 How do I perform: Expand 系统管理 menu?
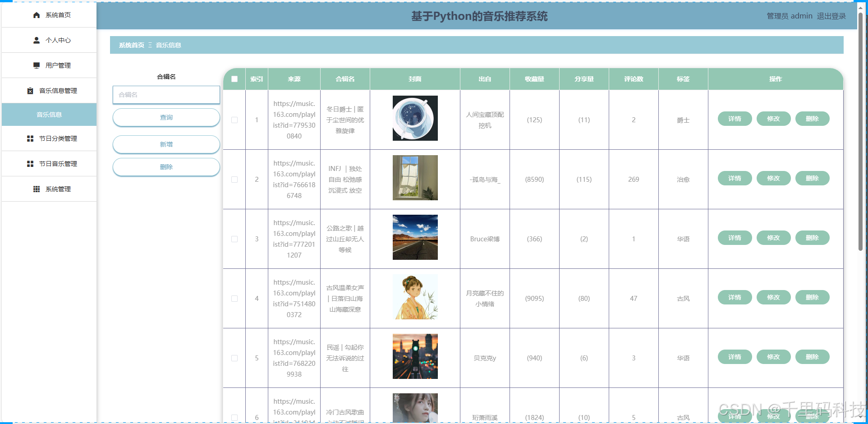tap(49, 189)
